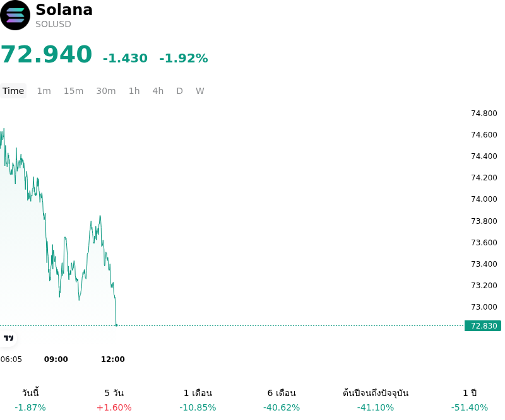Select the 1h chart interval
This screenshot has width=505, height=420.
pyautogui.click(x=134, y=91)
